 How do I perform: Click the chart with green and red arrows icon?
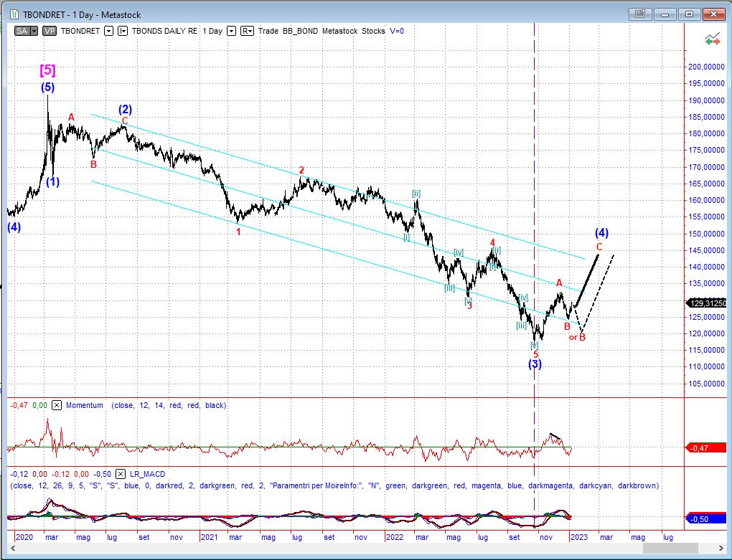[713, 39]
